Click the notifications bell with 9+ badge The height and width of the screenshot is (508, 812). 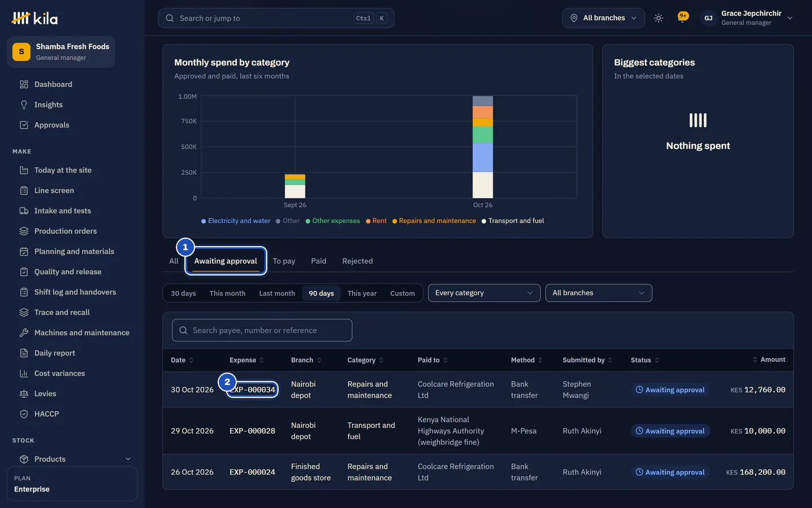(x=683, y=18)
